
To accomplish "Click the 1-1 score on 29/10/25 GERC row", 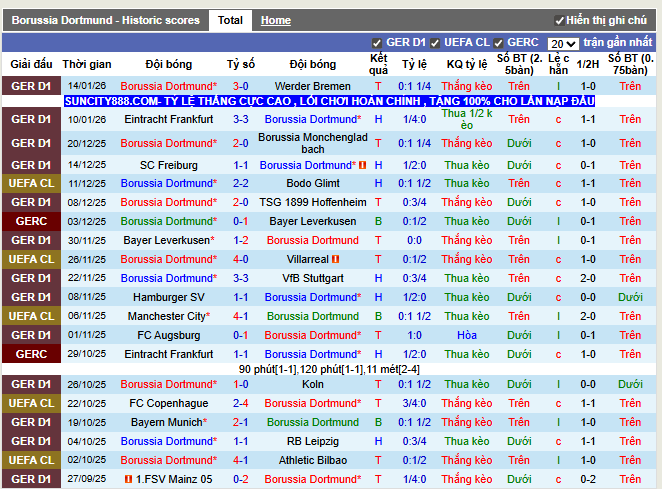I will pos(241,354).
